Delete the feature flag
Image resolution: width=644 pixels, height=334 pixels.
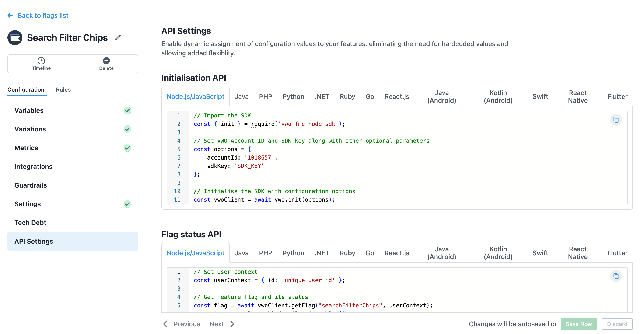coord(106,64)
